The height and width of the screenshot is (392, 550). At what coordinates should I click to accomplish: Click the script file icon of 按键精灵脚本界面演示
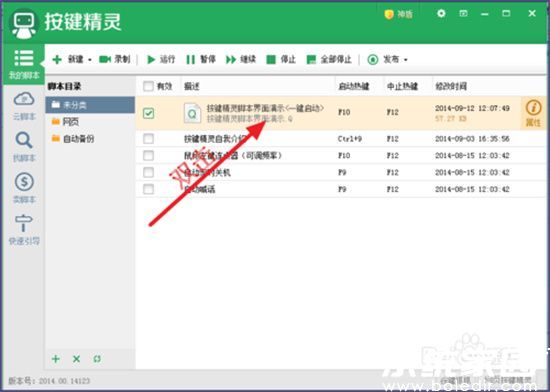tap(192, 113)
